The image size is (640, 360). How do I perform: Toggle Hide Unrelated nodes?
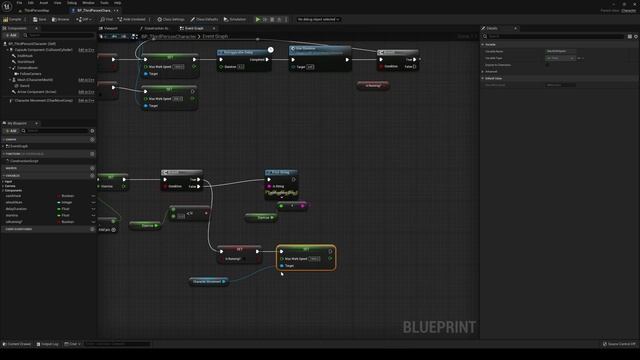131,19
